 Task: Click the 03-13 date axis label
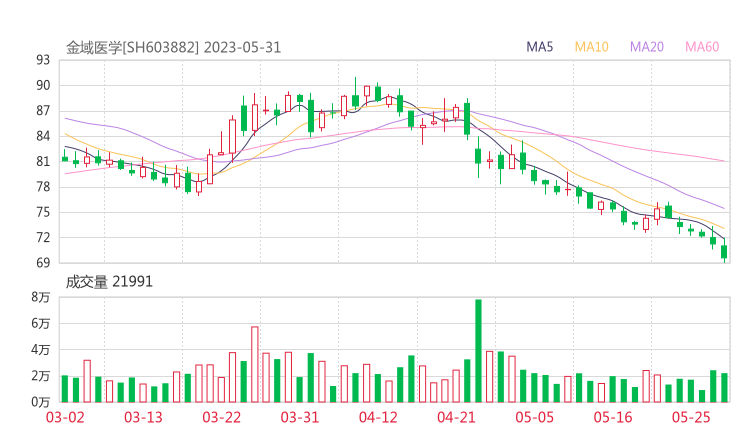(x=143, y=417)
